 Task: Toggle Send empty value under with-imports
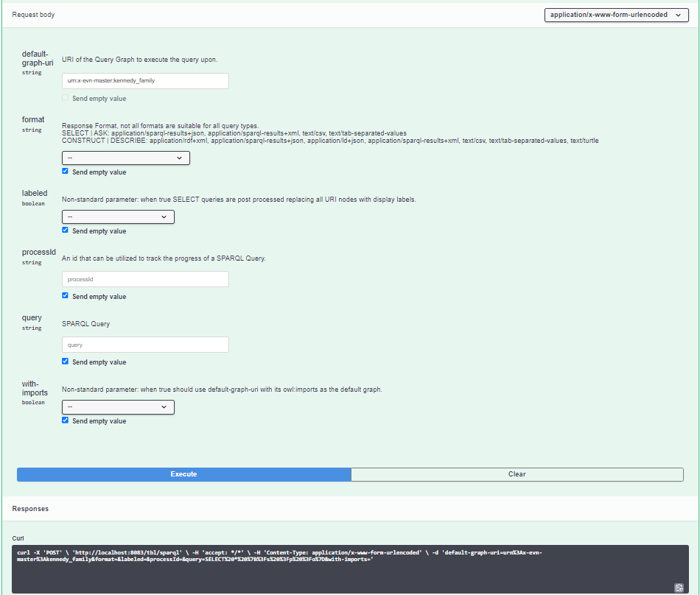tap(65, 420)
